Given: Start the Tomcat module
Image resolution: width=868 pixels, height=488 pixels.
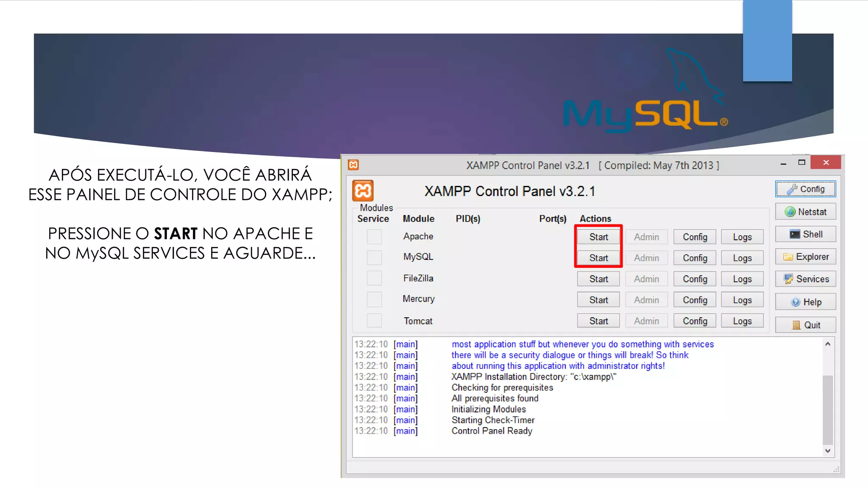Looking at the screenshot, I should pyautogui.click(x=598, y=321).
